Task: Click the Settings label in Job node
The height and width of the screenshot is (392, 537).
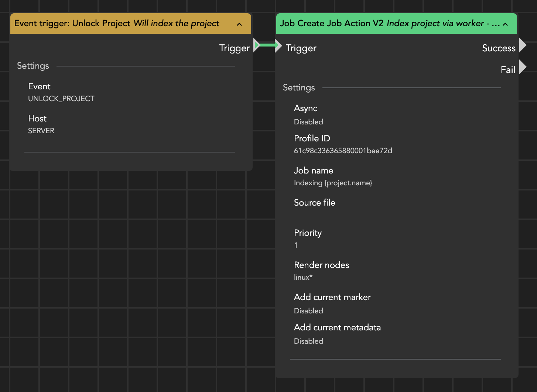Action: pos(299,87)
